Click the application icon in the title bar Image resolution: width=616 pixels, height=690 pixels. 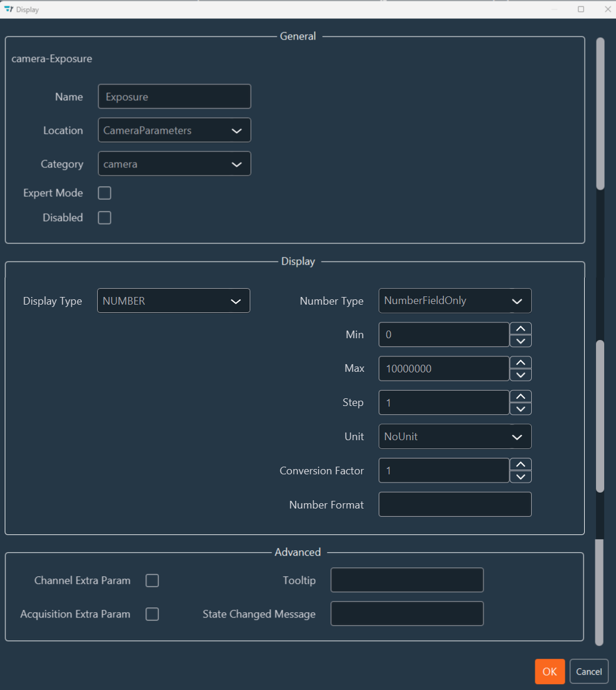pyautogui.click(x=8, y=9)
